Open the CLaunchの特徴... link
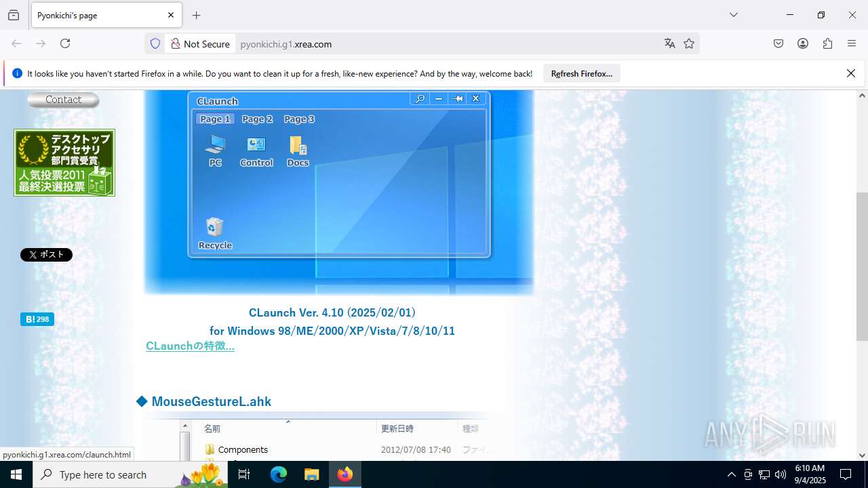Image resolution: width=868 pixels, height=488 pixels. pyautogui.click(x=190, y=346)
